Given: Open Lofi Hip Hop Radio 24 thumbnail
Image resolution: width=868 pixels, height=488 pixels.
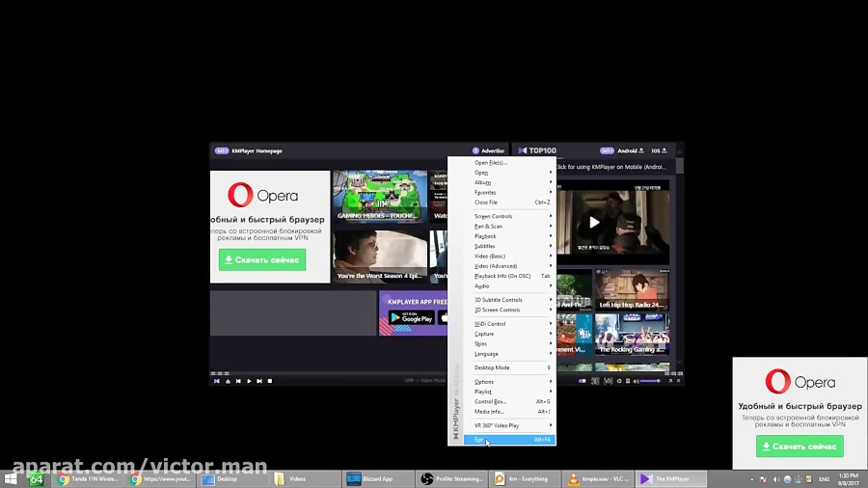Looking at the screenshot, I should coord(632,290).
